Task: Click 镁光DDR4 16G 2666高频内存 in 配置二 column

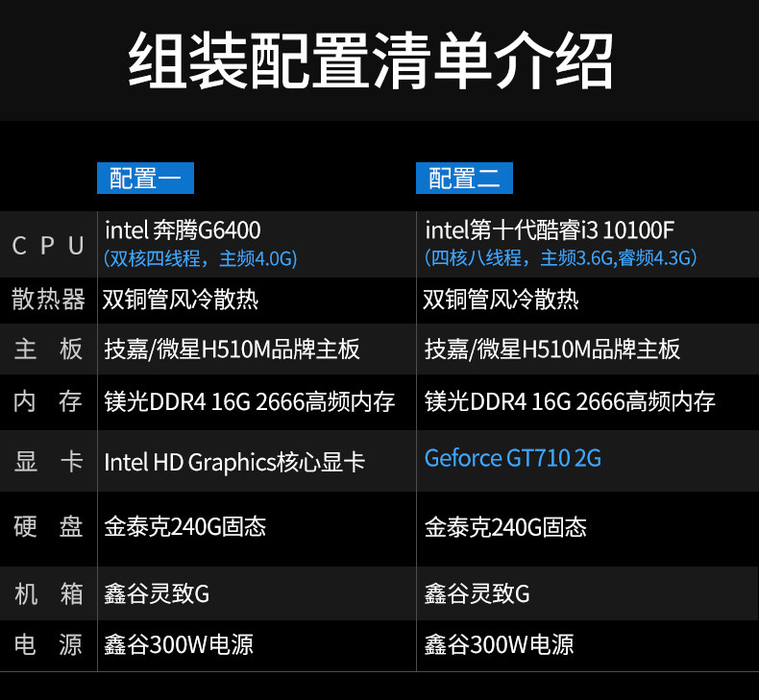Action: pyautogui.click(x=570, y=401)
